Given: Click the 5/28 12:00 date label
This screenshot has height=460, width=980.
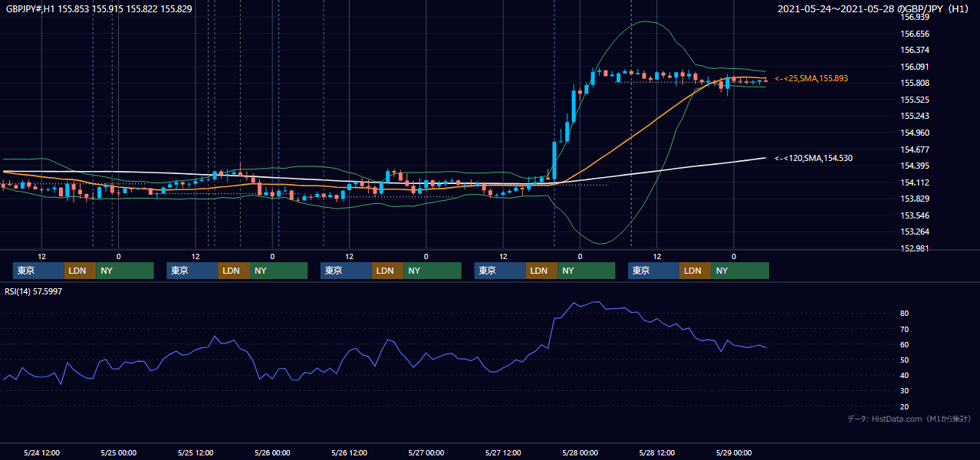Looking at the screenshot, I should [x=656, y=452].
